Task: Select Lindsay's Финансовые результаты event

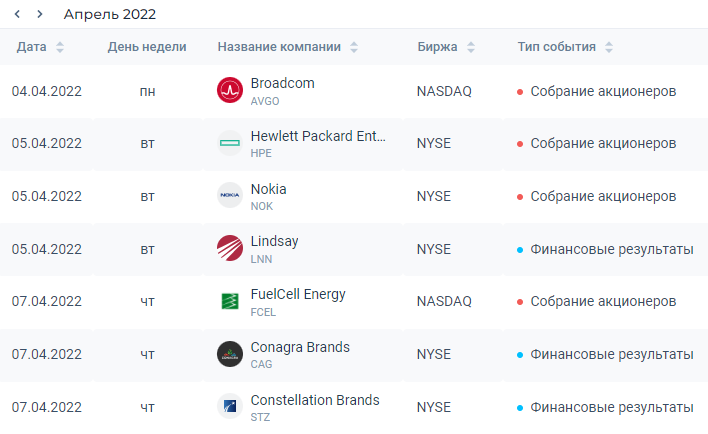Action: coord(611,249)
